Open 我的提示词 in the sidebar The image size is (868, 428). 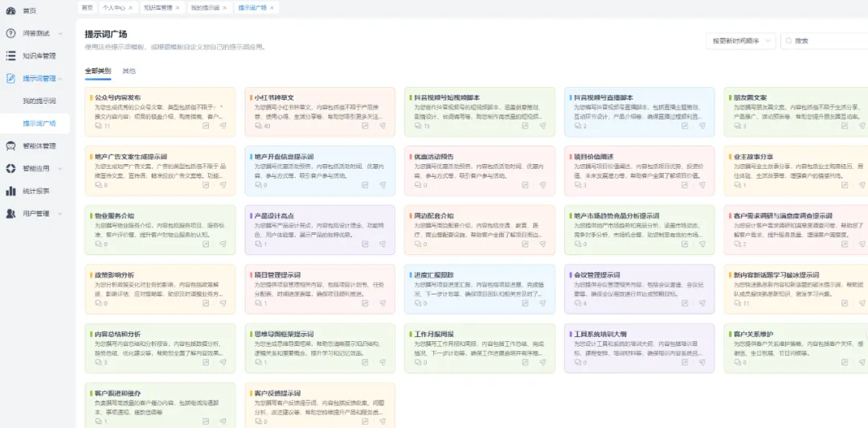click(x=38, y=101)
